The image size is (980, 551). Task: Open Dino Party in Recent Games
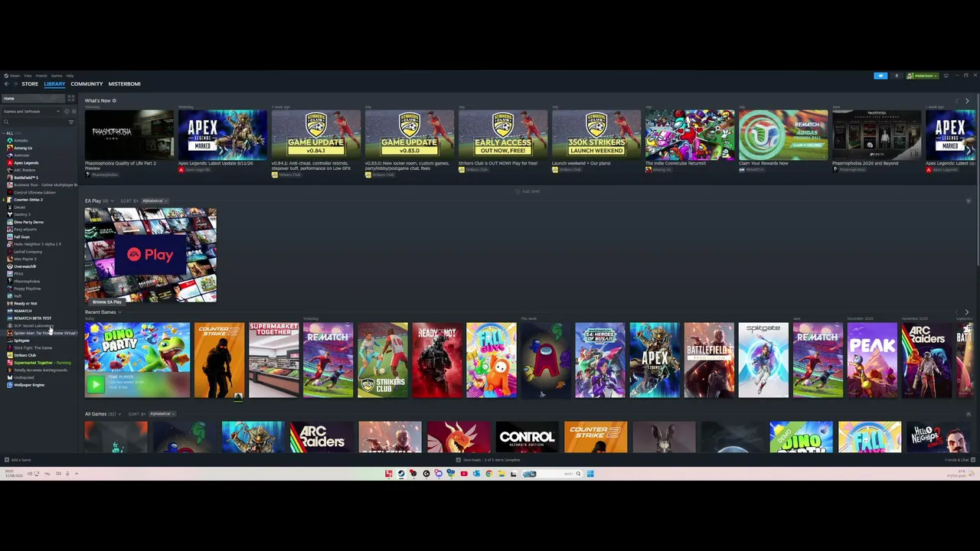137,360
